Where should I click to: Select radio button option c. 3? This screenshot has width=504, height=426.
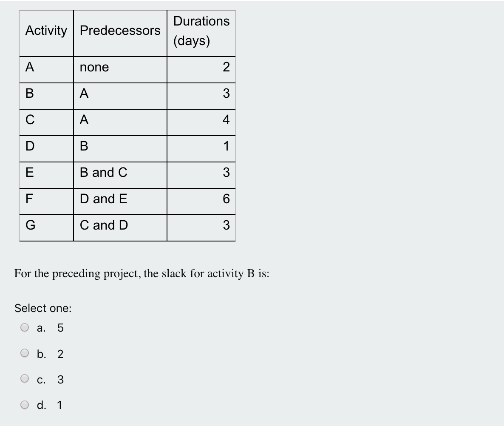click(x=25, y=380)
